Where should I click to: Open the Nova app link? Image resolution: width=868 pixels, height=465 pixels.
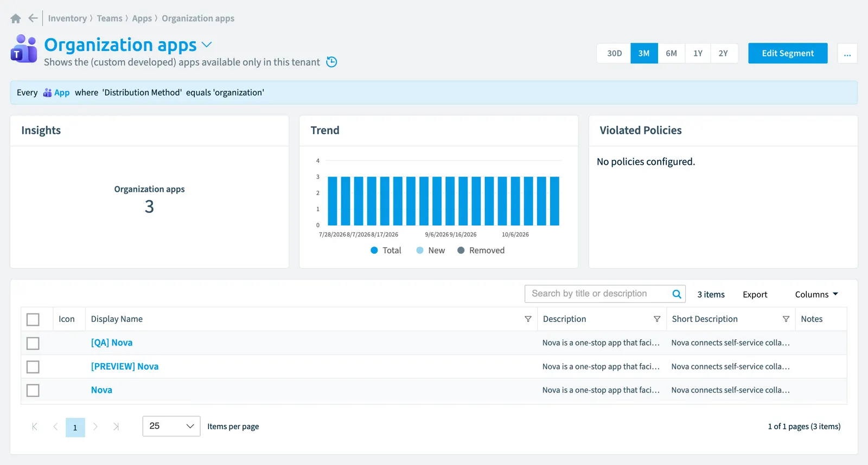click(x=101, y=390)
